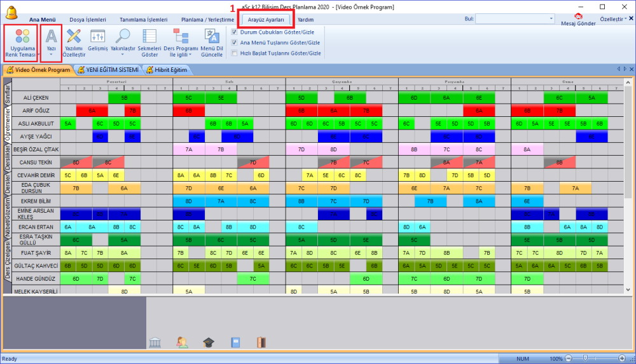Click scroll up arrow of timetable
This screenshot has width=636, height=364.
(628, 83)
